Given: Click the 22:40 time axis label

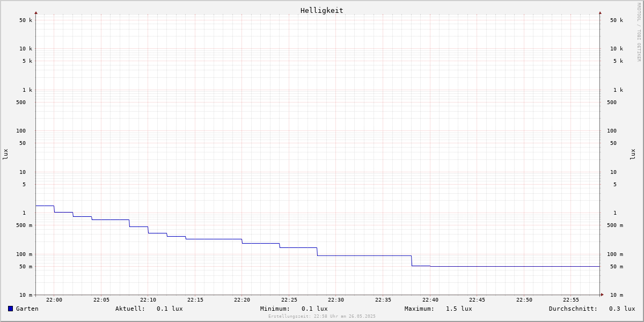Looking at the screenshot, I should pyautogui.click(x=430, y=300).
